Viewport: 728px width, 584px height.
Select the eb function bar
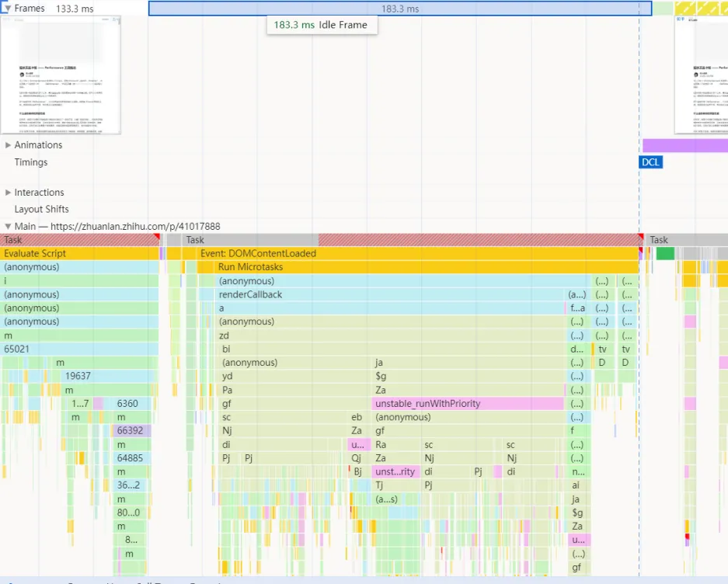(x=360, y=417)
